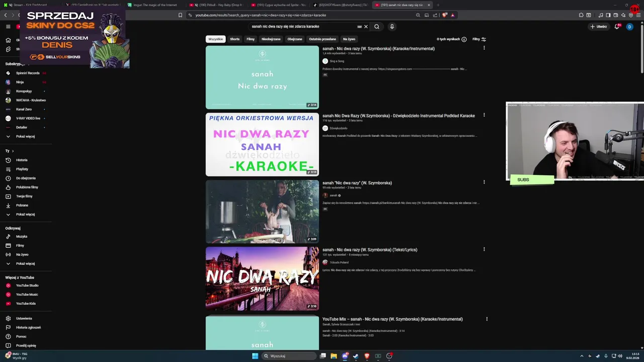Screen dimensions: 644x362
Task: Open the account avatar menu 'D'
Action: point(629,27)
